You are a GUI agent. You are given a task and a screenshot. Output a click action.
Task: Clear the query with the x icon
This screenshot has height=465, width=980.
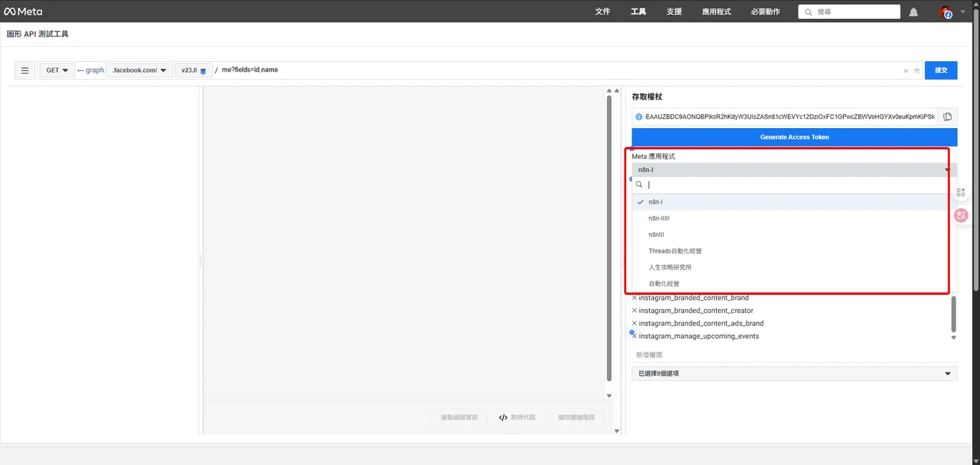(x=906, y=71)
